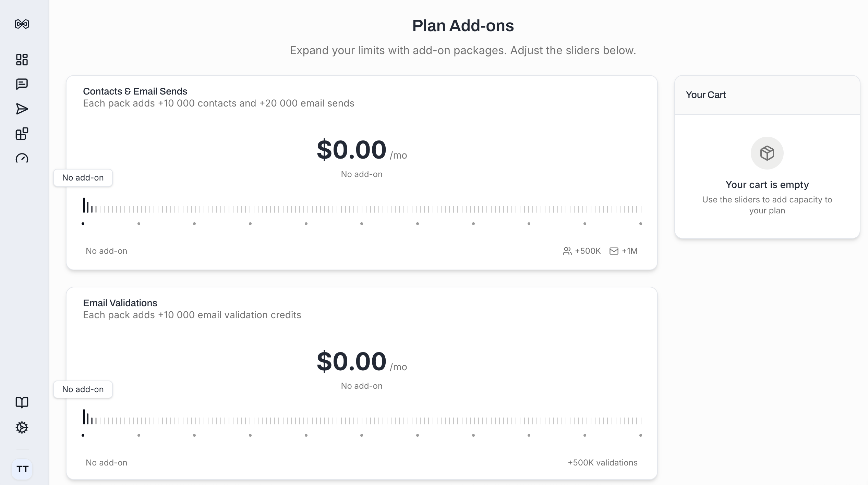The image size is (868, 485).
Task: Open the documentation book icon
Action: [x=22, y=403]
